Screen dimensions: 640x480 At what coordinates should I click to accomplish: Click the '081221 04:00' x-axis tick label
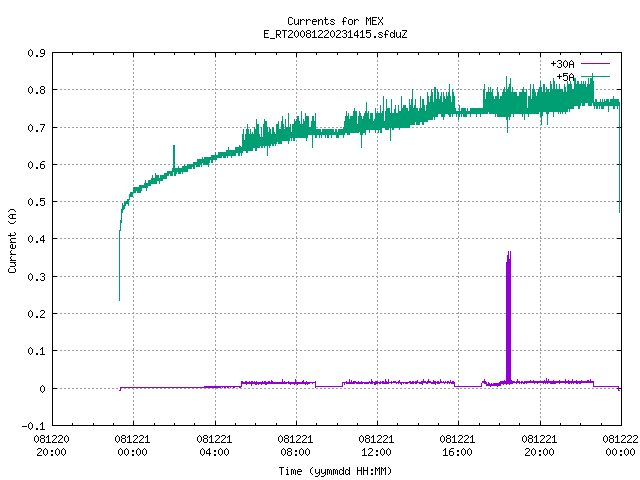[x=214, y=446]
